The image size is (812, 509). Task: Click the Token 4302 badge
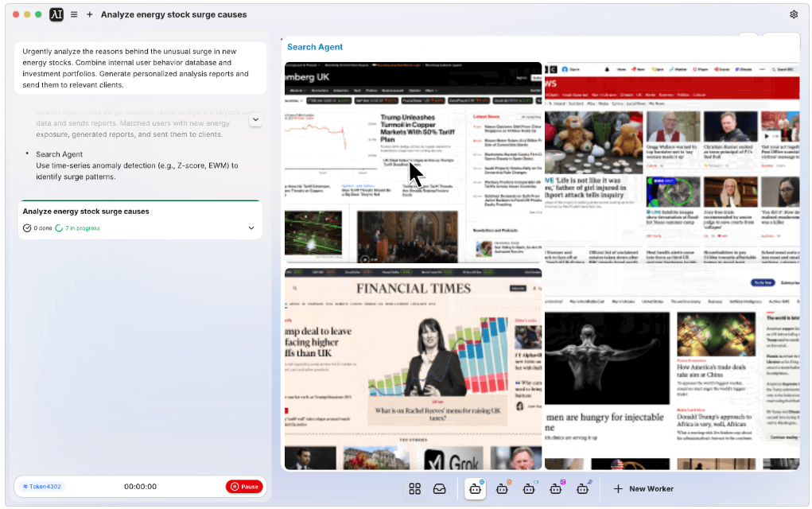click(42, 487)
